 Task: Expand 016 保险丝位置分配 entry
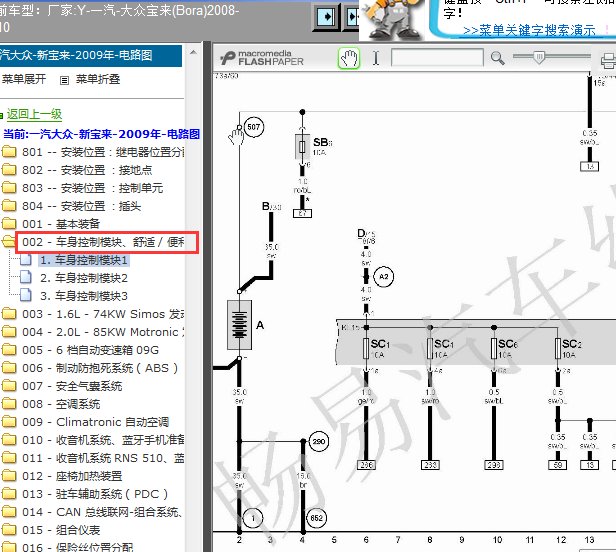pos(78,547)
